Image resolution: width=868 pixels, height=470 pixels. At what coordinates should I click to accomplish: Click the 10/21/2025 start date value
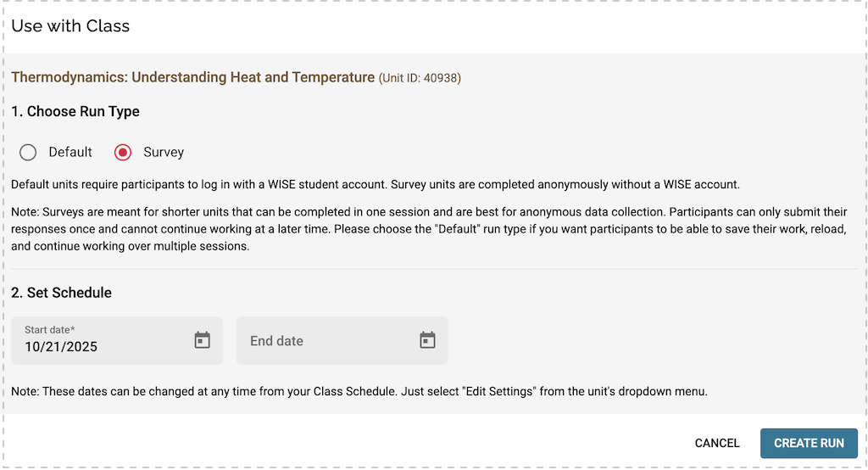click(61, 346)
